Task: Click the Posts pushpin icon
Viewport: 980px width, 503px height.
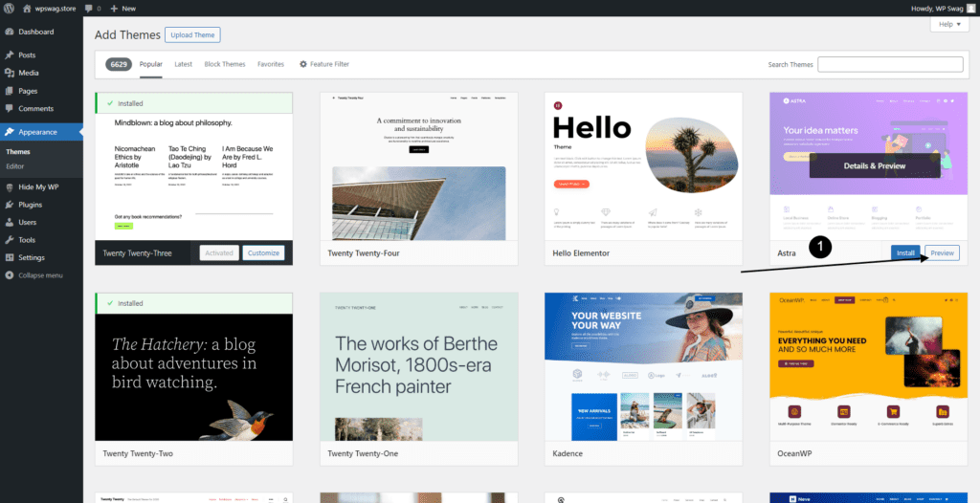Action: (10, 55)
